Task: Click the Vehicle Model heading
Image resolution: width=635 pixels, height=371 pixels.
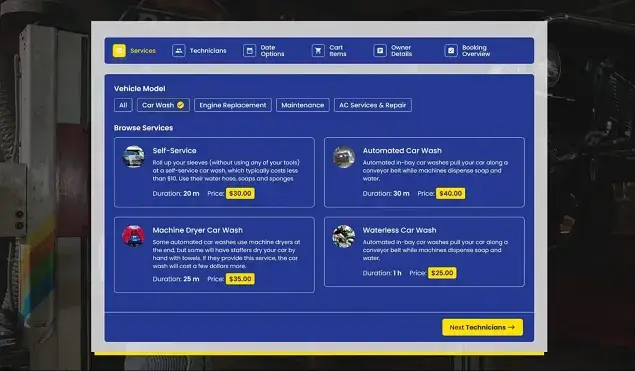Action: (140, 89)
